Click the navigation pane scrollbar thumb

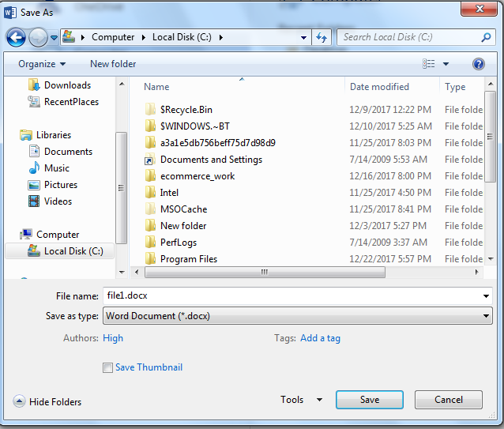121,188
